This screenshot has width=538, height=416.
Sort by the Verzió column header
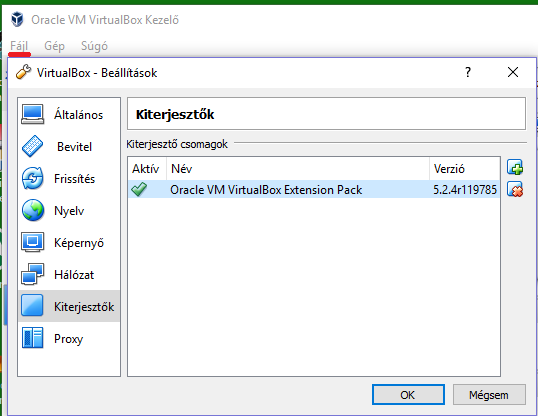(x=465, y=169)
